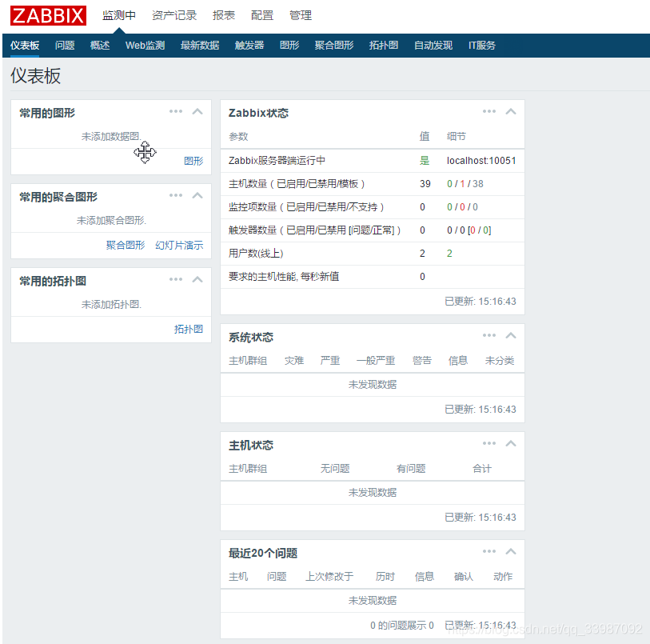Collapse the 最近20个问题 panel
This screenshot has width=650, height=644.
tap(511, 551)
